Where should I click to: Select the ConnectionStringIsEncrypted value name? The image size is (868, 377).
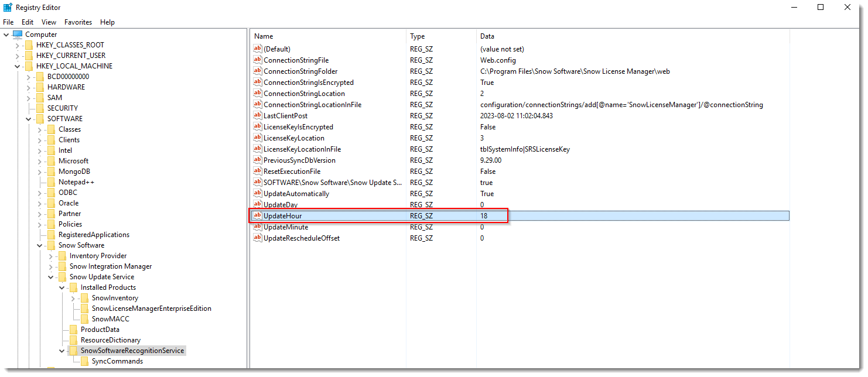click(309, 83)
